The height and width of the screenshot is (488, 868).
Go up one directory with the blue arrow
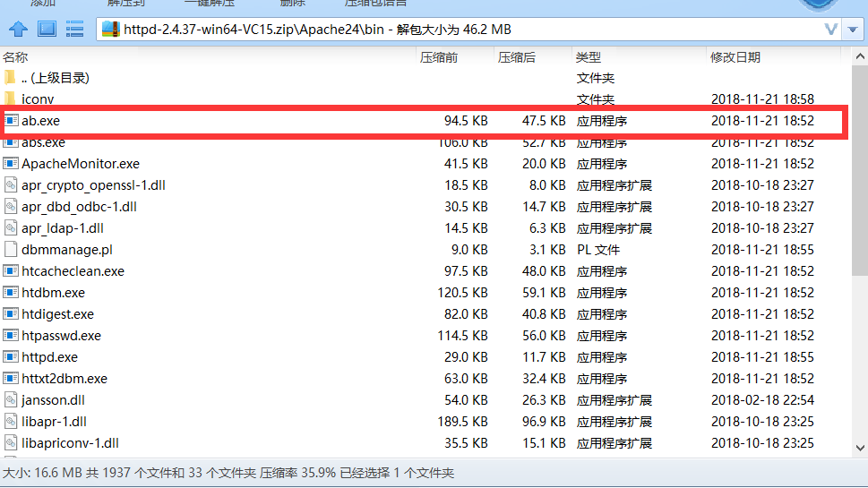coord(18,29)
